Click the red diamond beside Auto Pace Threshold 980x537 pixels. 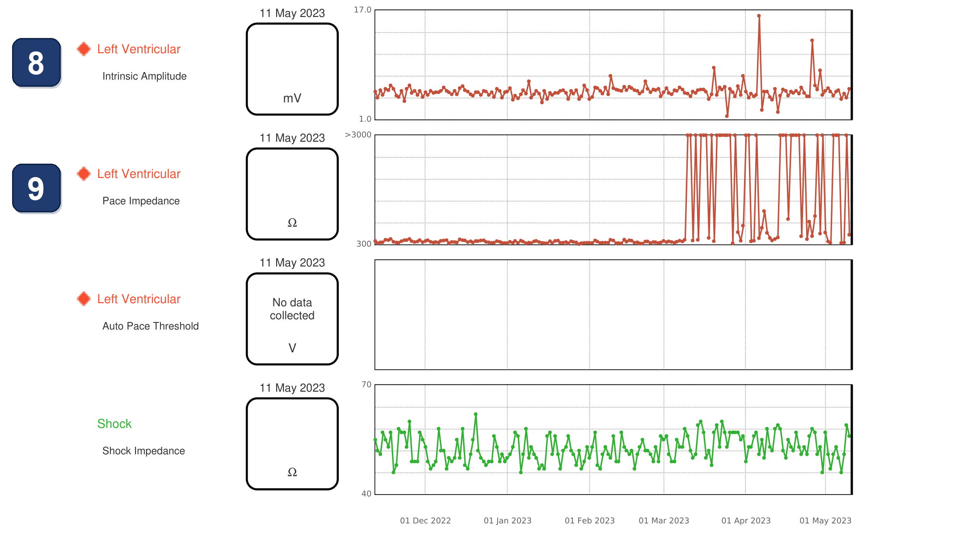coord(84,299)
